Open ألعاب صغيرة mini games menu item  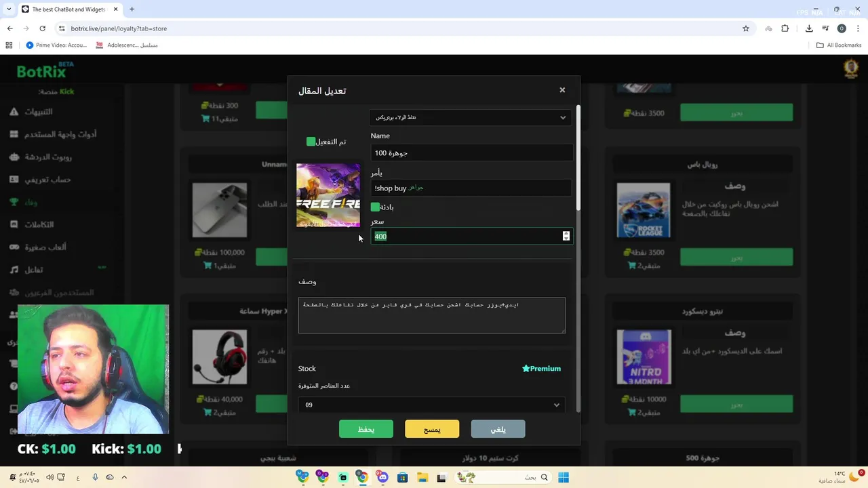[x=45, y=247]
